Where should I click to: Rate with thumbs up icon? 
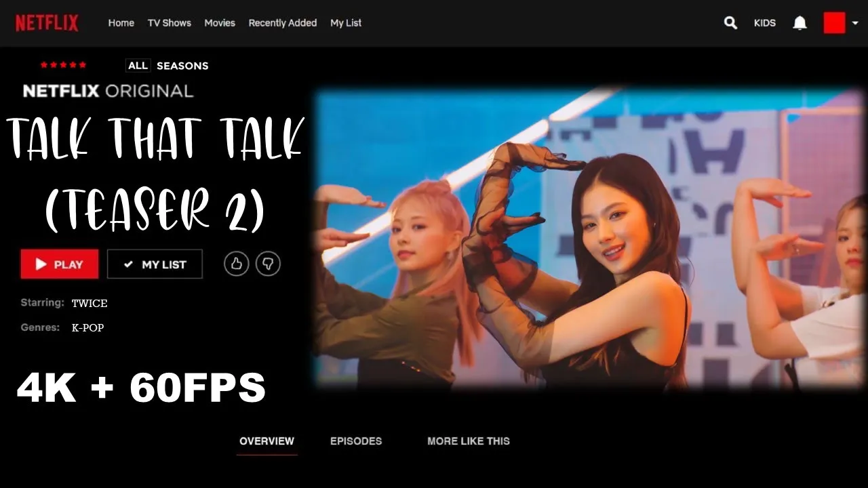(x=237, y=264)
